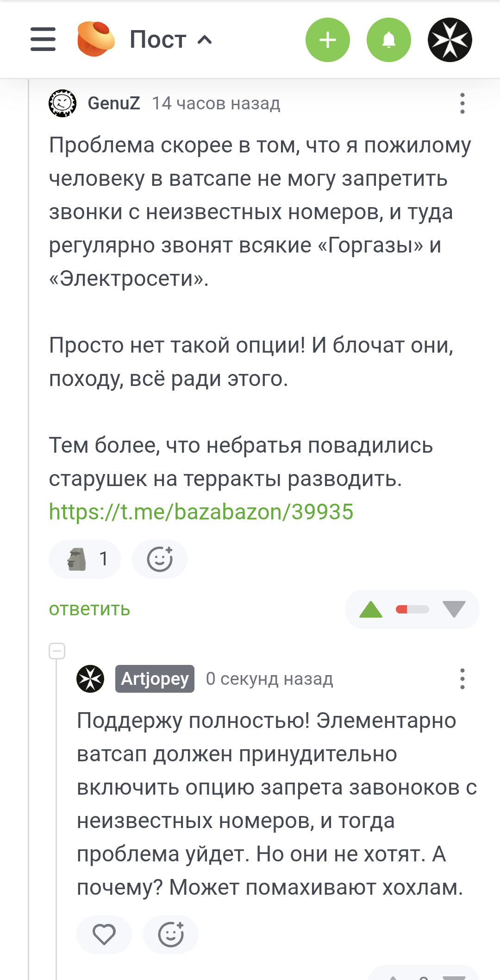The width and height of the screenshot is (500, 980).
Task: Like Artjopey's comment with heart
Action: pos(104,934)
